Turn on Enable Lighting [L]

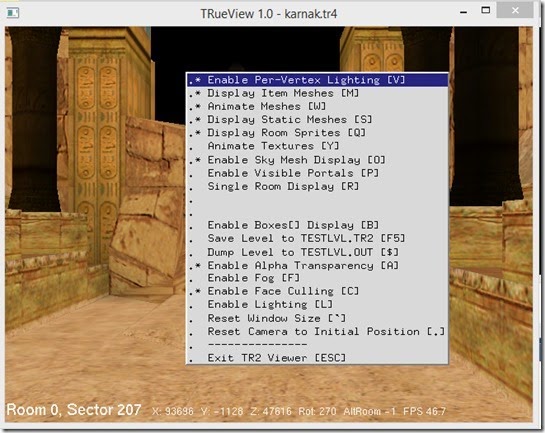coord(317,304)
